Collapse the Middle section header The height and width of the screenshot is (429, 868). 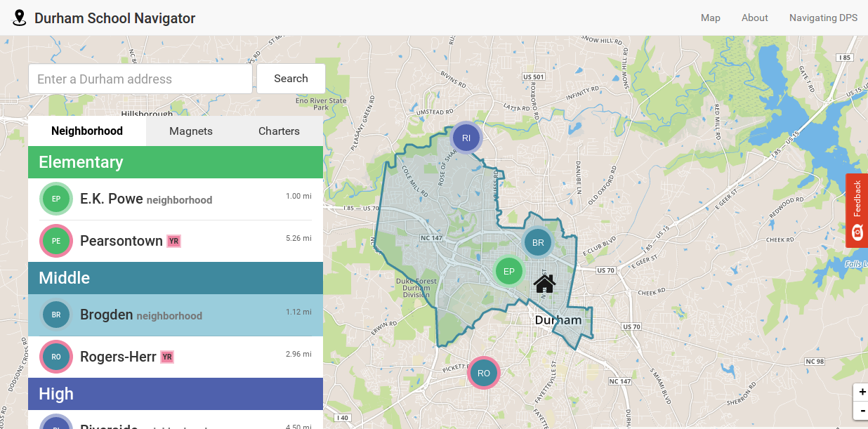[x=176, y=278]
